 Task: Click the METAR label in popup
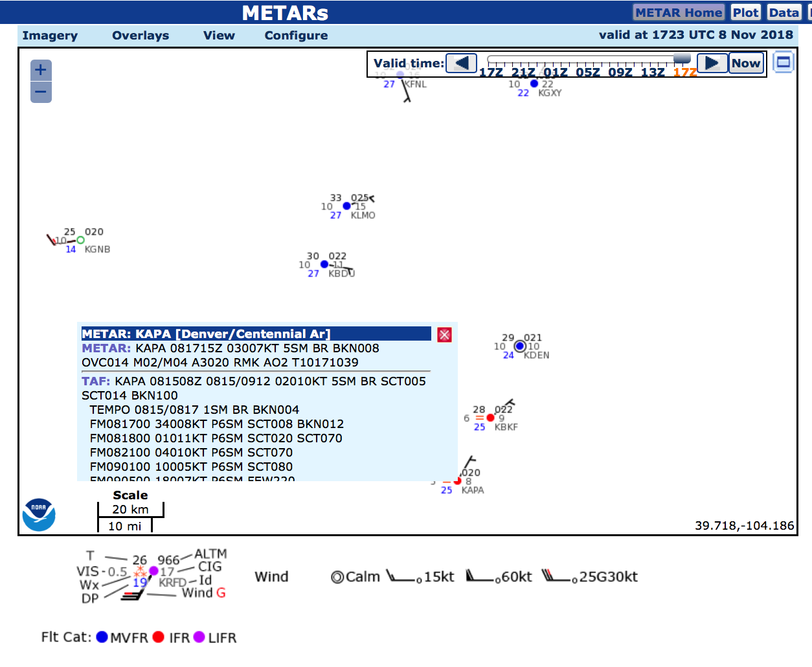[106, 348]
